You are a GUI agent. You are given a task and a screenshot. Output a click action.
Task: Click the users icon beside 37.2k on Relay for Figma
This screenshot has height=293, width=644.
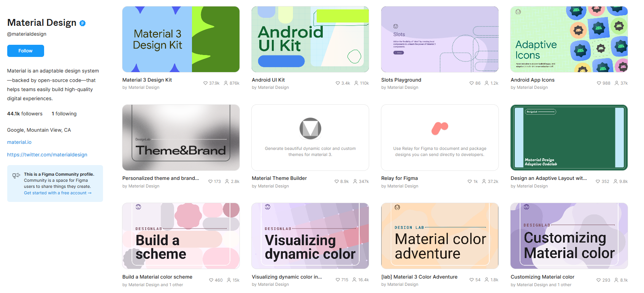point(484,181)
